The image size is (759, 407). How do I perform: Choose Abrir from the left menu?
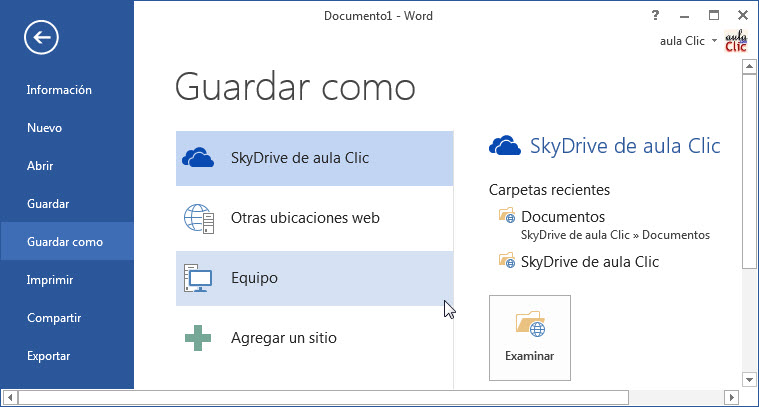click(x=40, y=166)
